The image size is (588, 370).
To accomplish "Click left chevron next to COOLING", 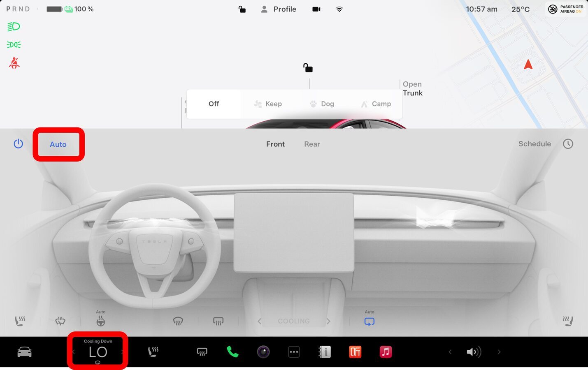I will point(259,321).
